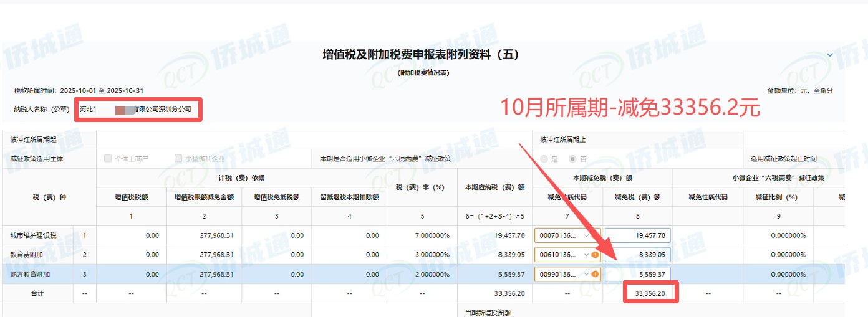Screen dimensions: 868x317
Task: Tick the 小型微利企业 checkbox
Action: tap(179, 158)
